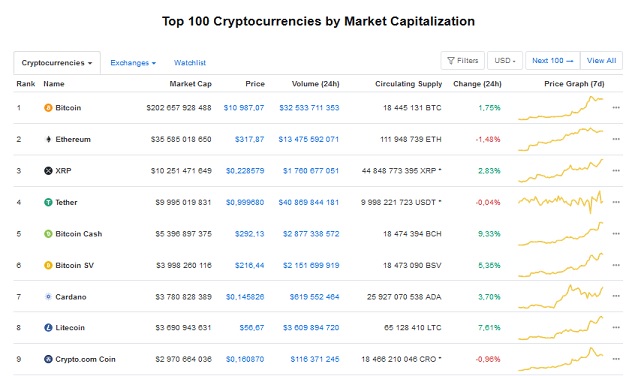Open the Filters button
Viewport: 632px width, 376px height.
click(x=462, y=60)
